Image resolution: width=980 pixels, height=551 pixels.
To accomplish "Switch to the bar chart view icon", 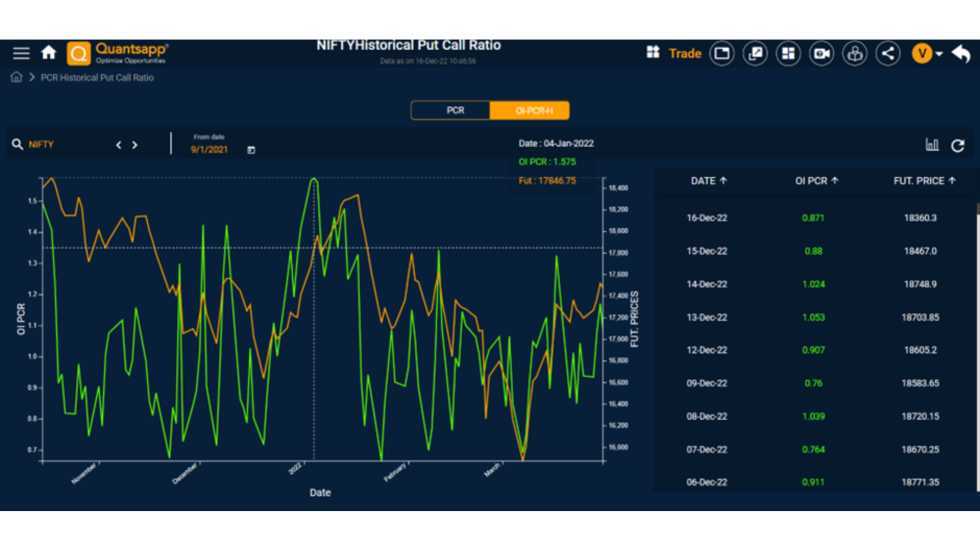I will coord(932,145).
